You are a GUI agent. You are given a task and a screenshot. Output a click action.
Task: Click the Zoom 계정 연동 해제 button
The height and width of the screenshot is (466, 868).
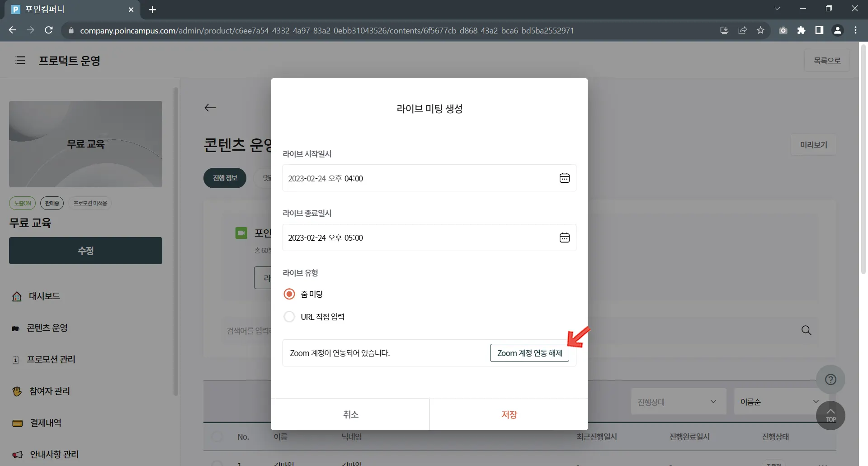tap(529, 353)
